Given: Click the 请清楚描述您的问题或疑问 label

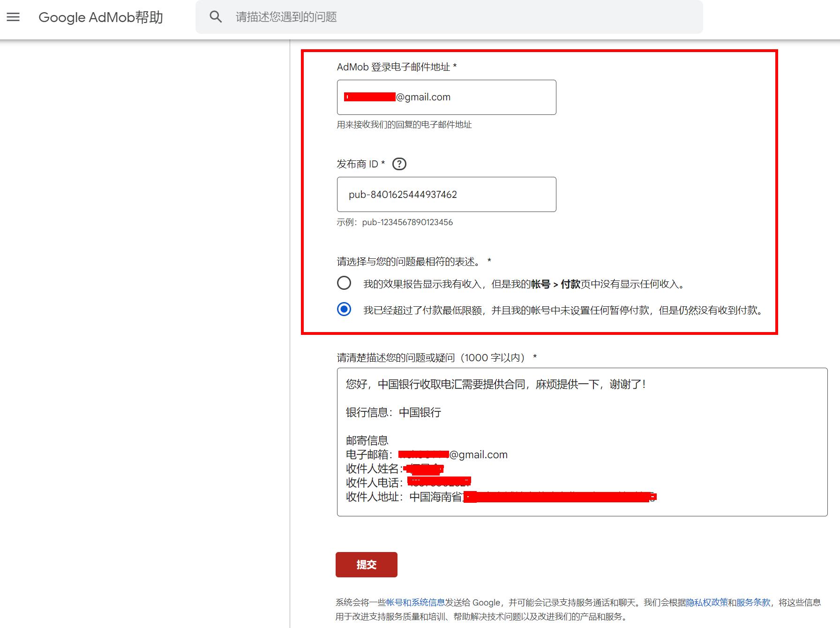Looking at the screenshot, I should click(437, 358).
